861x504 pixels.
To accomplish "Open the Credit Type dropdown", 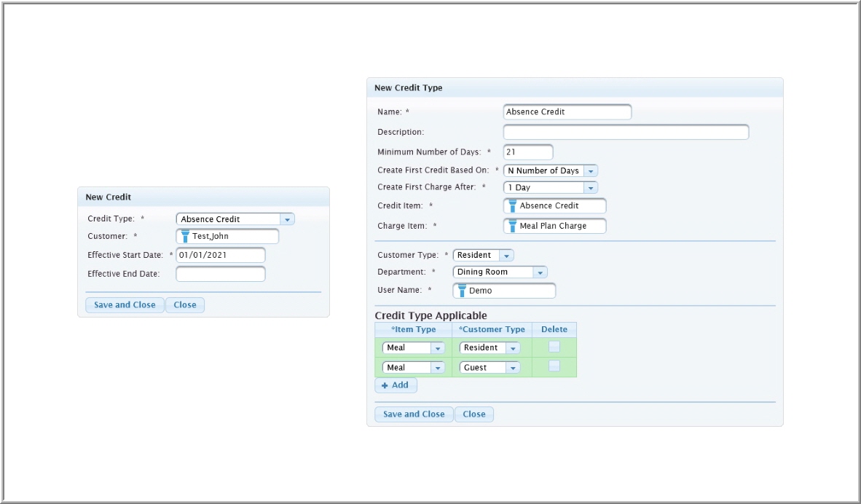I will 288,219.
